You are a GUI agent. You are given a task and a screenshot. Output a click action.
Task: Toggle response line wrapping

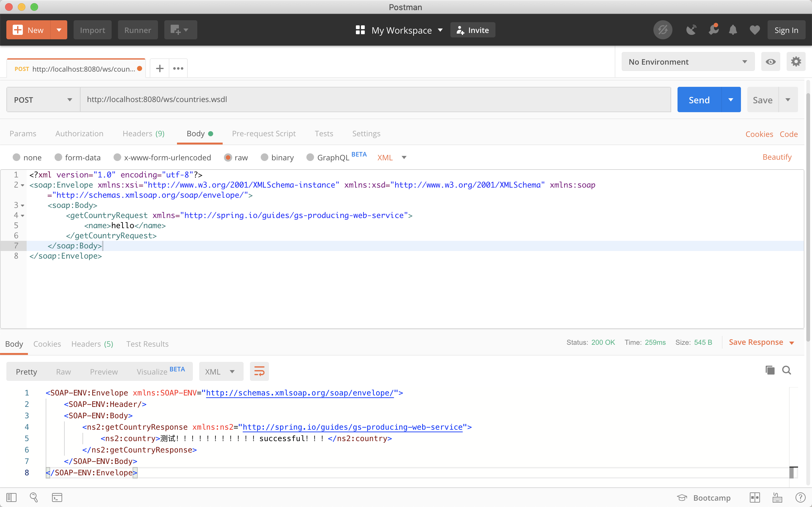[259, 371]
